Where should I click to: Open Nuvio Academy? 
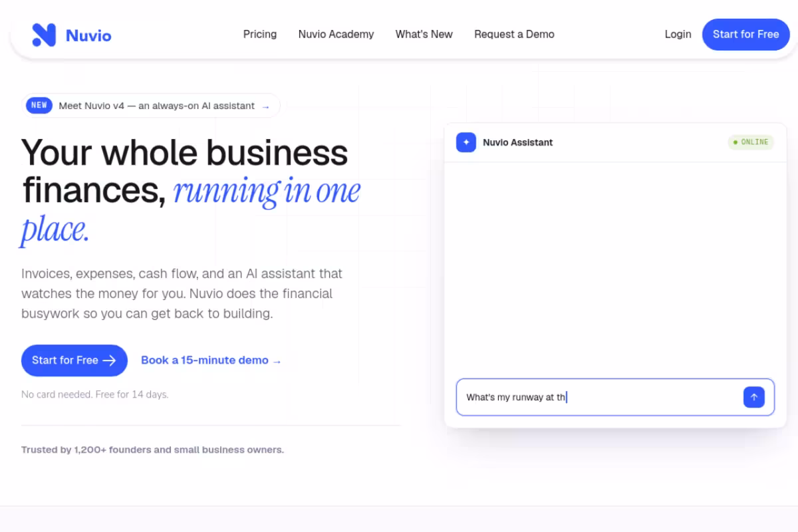coord(336,34)
